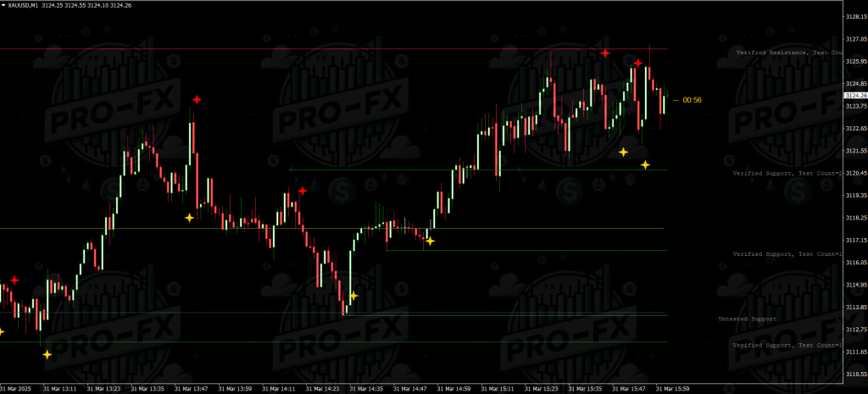Click the 3128.15 price axis label
The height and width of the screenshot is (394, 868).
(x=856, y=17)
